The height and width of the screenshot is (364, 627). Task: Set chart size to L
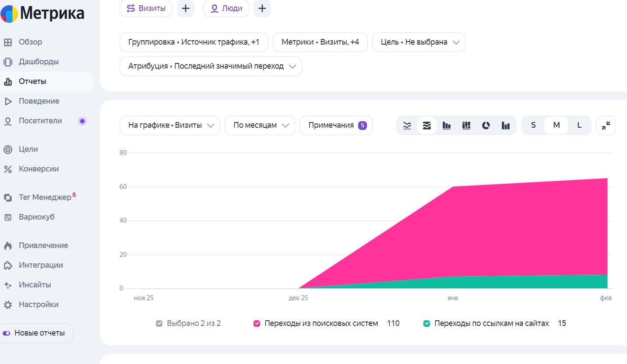[x=579, y=126]
